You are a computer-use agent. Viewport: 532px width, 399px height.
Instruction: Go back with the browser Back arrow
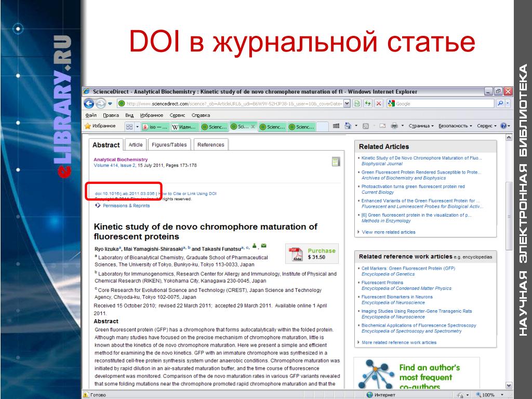(x=89, y=103)
